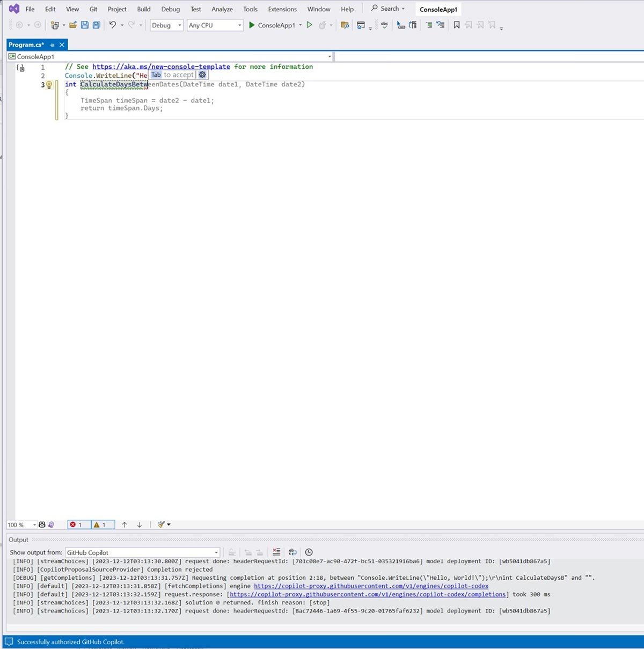Open the aka.ms new-console-template link

(161, 67)
